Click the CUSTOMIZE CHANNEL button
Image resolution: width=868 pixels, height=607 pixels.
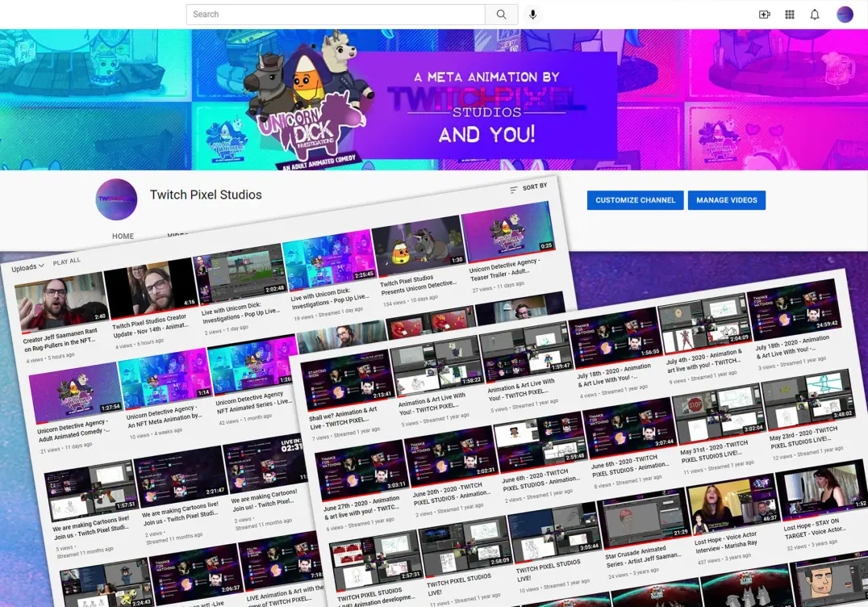[635, 200]
